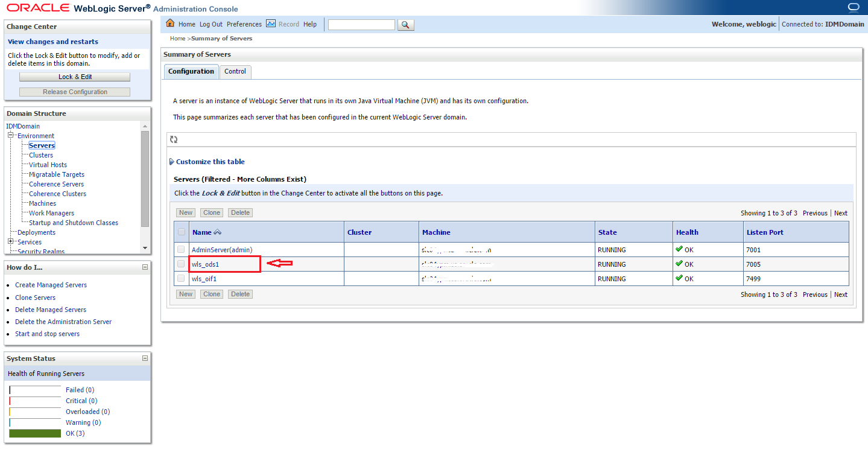Click the refresh icon above the servers table

pyautogui.click(x=174, y=139)
